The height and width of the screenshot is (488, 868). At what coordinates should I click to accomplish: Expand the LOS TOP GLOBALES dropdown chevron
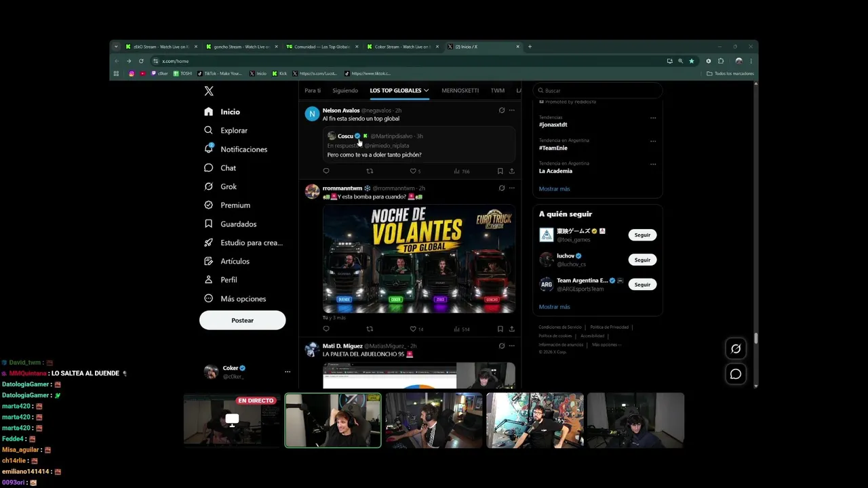pyautogui.click(x=426, y=90)
